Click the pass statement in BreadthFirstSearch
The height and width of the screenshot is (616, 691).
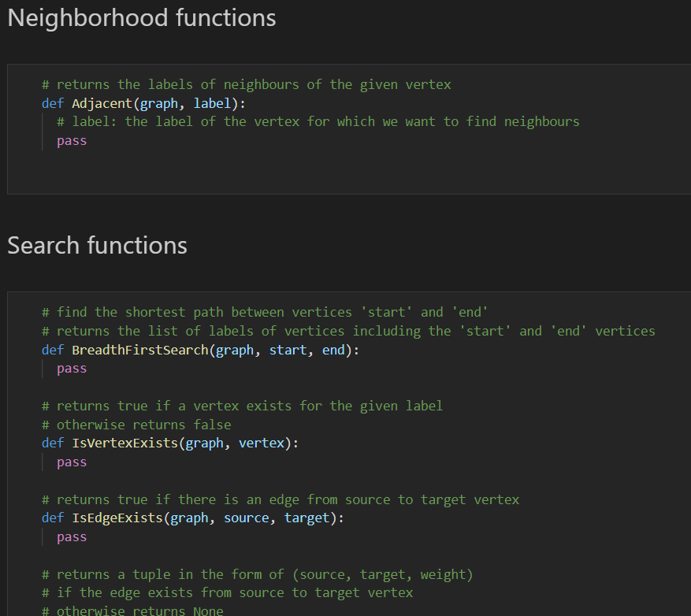click(71, 368)
